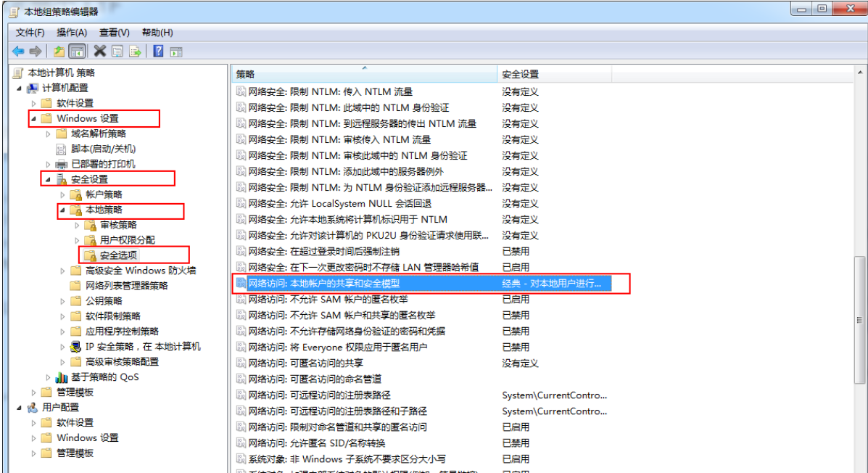Click the vertical scrollbar thumb of policy list
This screenshot has width=868, height=473.
pyautogui.click(x=859, y=320)
